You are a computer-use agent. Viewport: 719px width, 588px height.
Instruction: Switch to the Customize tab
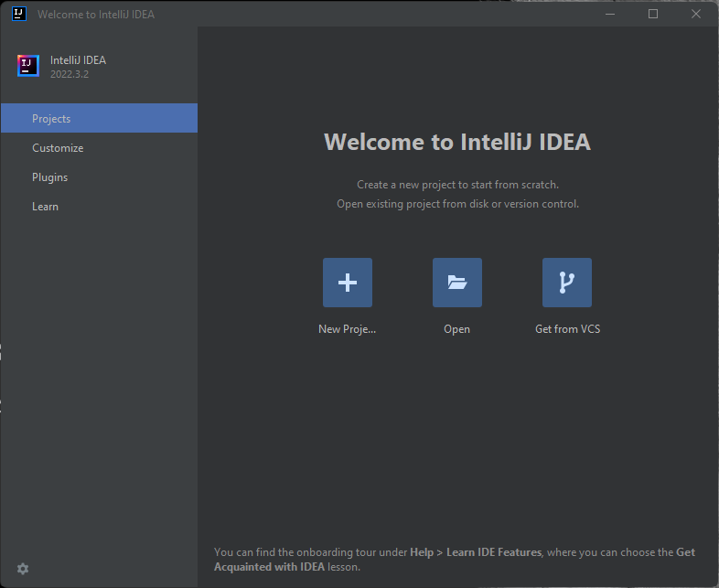99,147
